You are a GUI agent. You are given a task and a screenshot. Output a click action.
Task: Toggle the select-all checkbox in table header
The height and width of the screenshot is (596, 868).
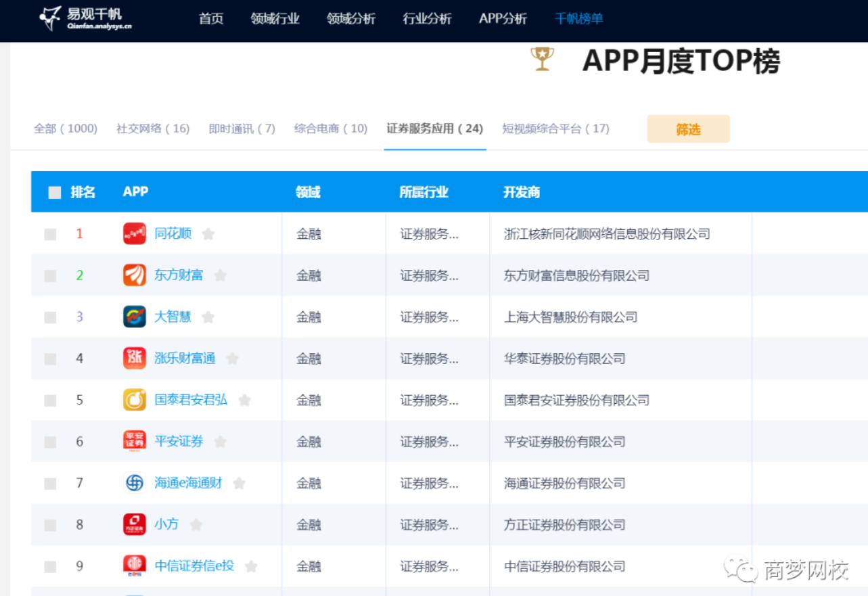(x=55, y=193)
